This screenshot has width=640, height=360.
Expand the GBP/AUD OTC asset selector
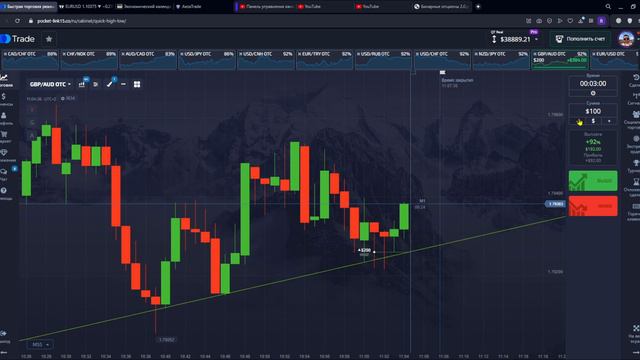tap(50, 84)
